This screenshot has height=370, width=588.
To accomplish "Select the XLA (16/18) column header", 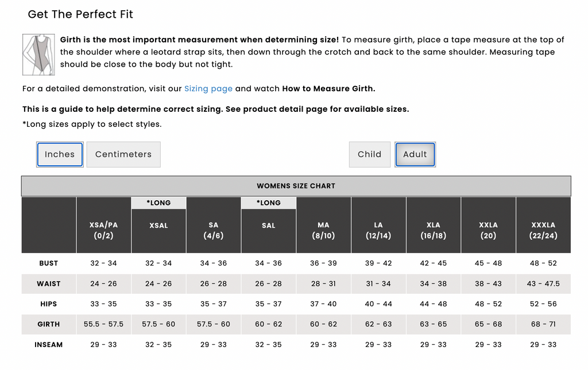I will [433, 225].
